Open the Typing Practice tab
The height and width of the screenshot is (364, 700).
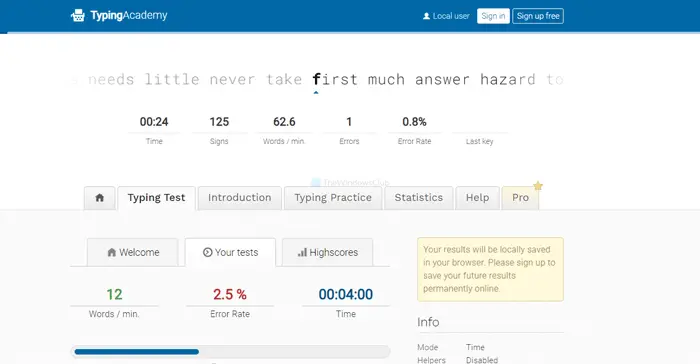pos(333,198)
